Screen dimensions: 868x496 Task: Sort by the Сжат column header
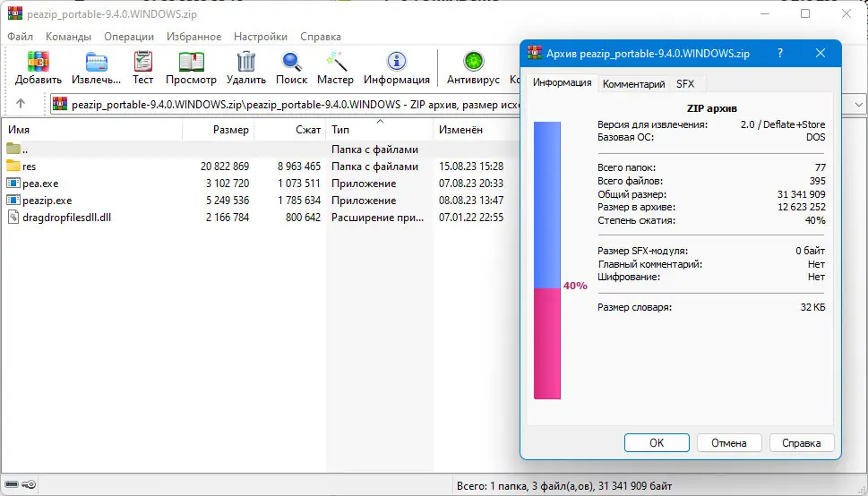290,130
